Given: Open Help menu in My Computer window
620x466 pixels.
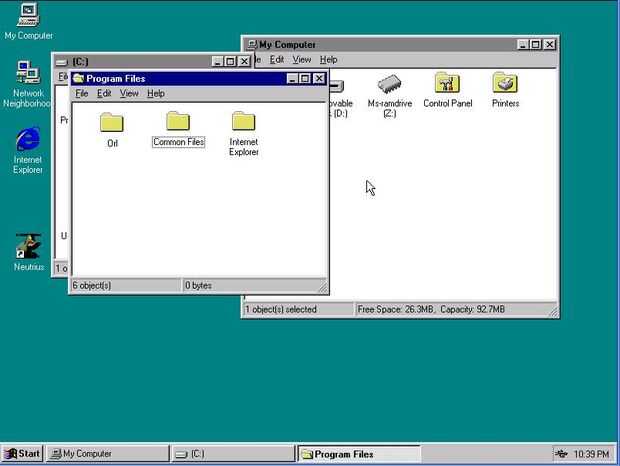Looking at the screenshot, I should tap(328, 60).
